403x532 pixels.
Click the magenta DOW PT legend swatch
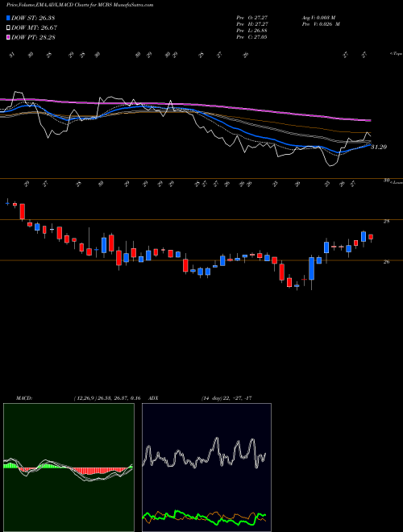pyautogui.click(x=9, y=37)
